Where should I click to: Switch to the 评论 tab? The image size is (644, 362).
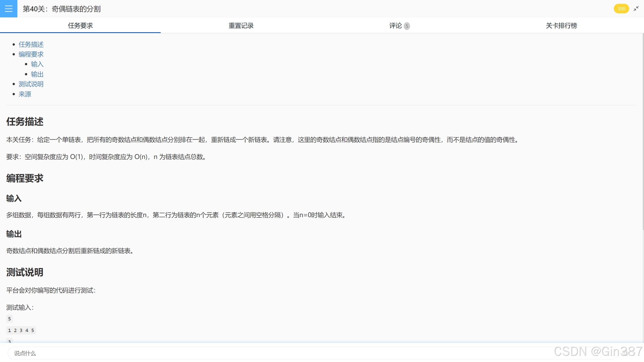pyautogui.click(x=395, y=25)
